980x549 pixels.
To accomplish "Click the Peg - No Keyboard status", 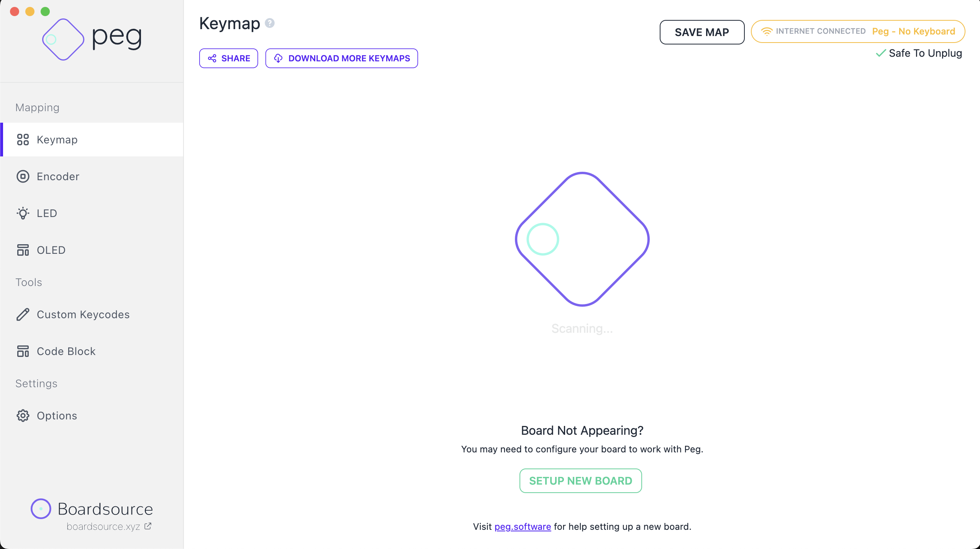I will tap(913, 31).
